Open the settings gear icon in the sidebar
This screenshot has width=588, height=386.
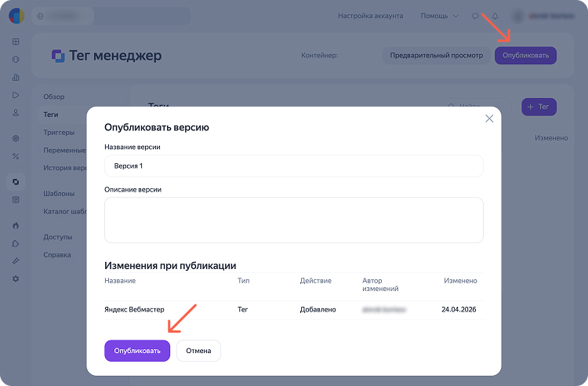[x=16, y=279]
